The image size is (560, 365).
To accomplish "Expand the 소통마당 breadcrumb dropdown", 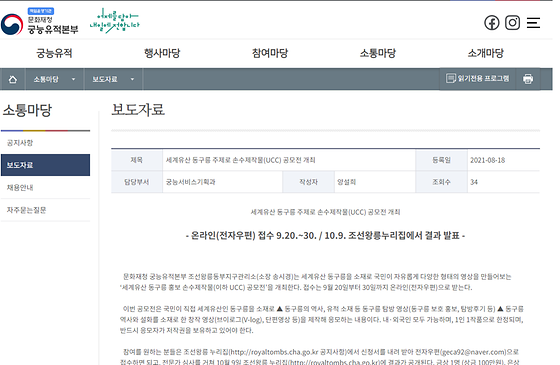I will point(55,79).
